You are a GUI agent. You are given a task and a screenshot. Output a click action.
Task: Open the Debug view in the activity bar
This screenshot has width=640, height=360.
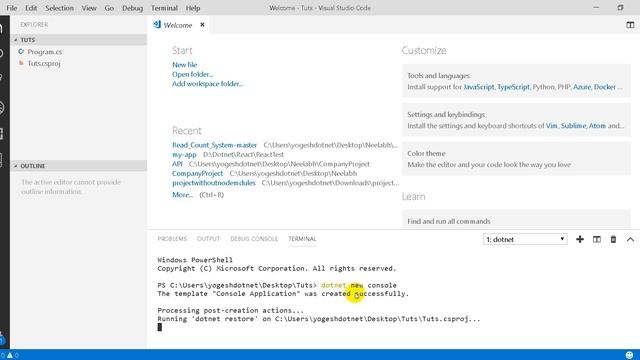(x=2, y=107)
